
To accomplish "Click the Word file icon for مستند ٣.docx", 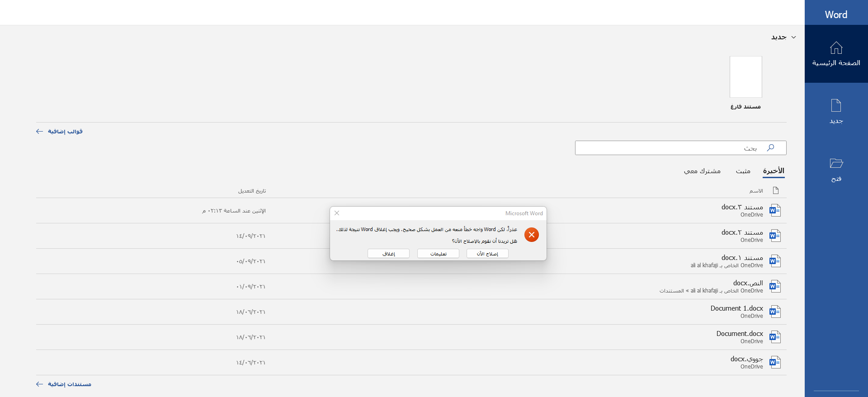I will [x=775, y=210].
